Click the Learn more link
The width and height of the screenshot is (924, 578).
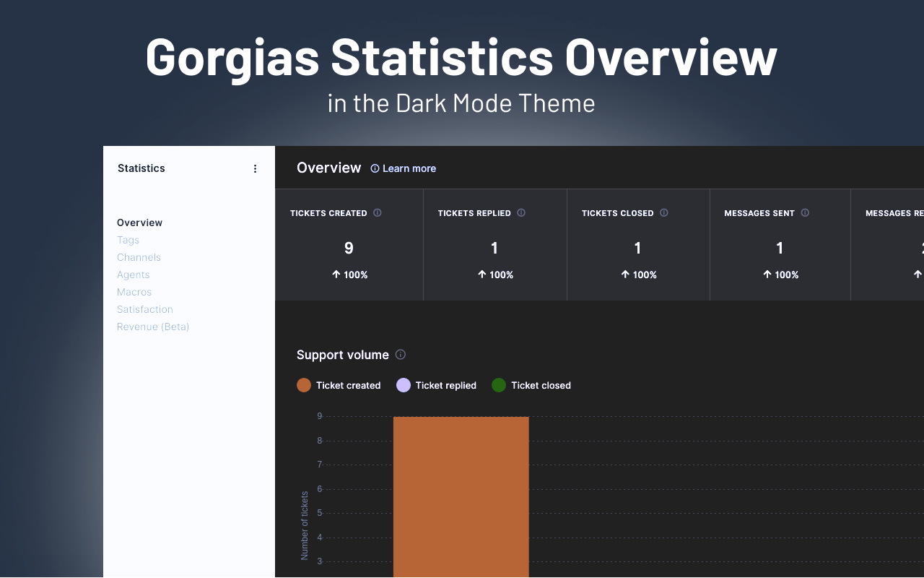point(409,168)
